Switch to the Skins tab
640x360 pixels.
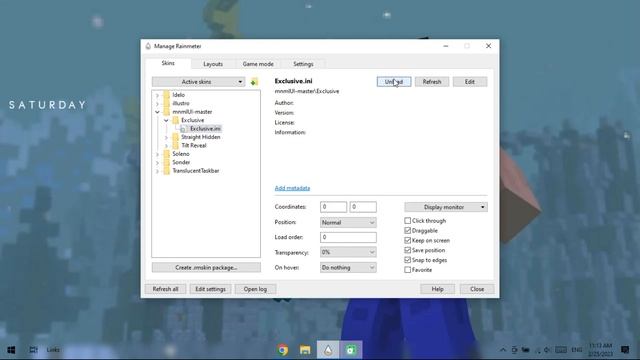(x=168, y=63)
